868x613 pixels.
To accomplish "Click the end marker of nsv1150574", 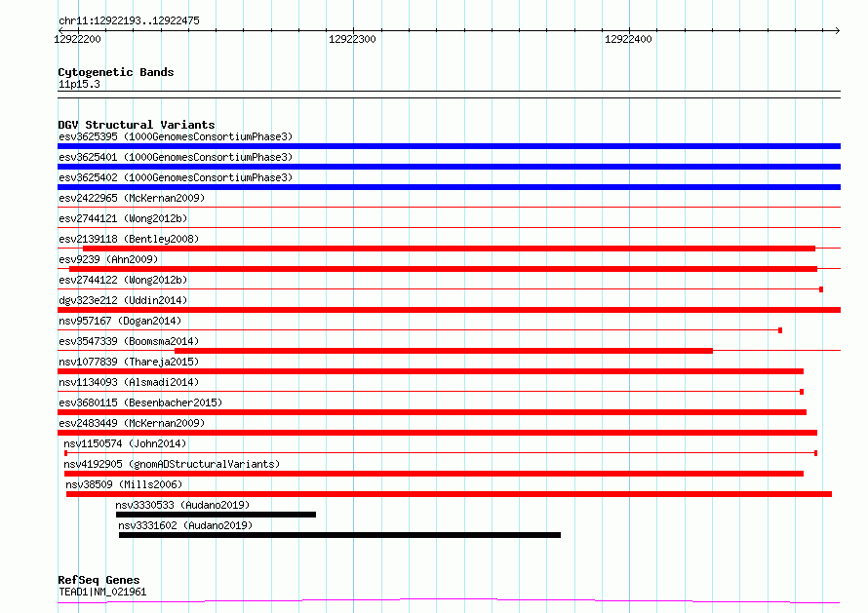I will point(816,453).
